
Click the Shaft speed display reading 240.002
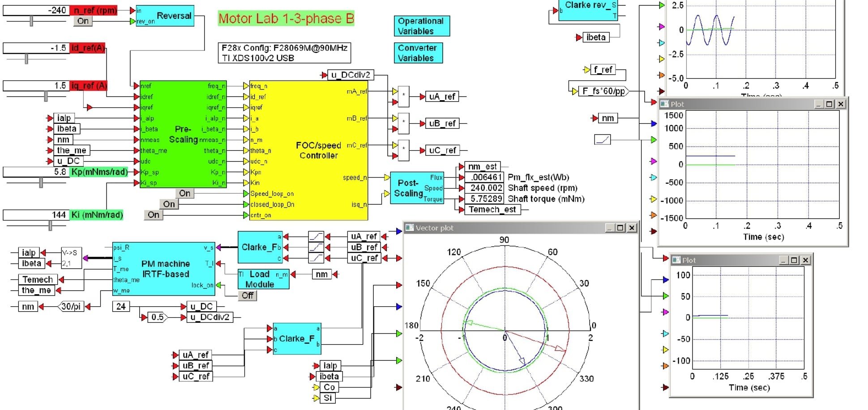[x=484, y=188]
